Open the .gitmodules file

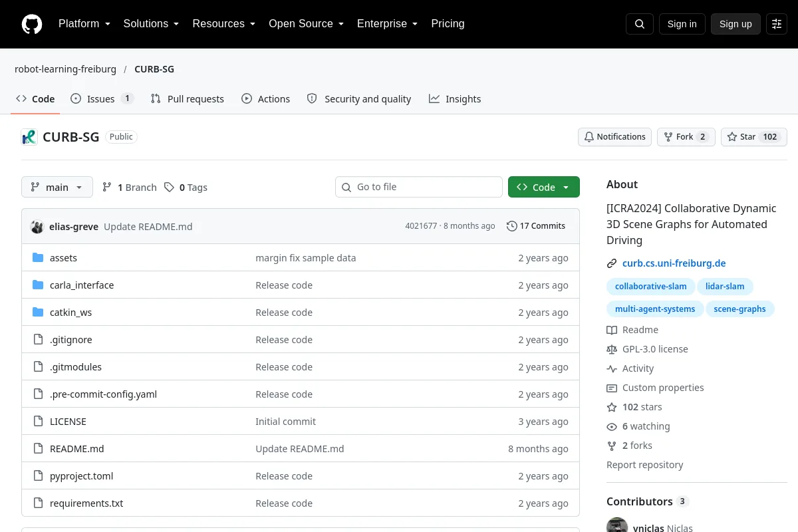point(76,367)
